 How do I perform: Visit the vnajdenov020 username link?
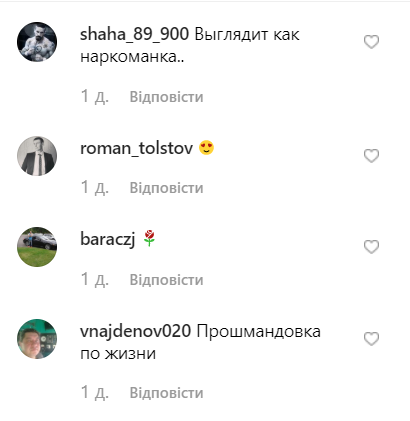click(135, 332)
